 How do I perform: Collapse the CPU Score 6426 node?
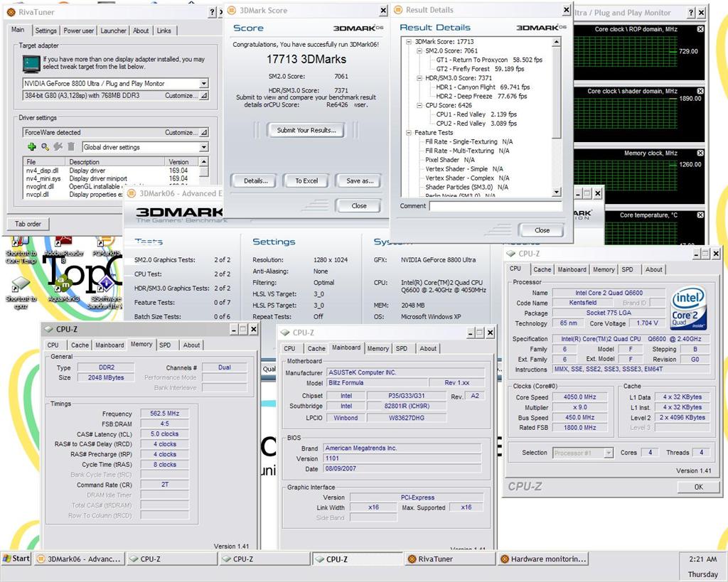point(419,105)
